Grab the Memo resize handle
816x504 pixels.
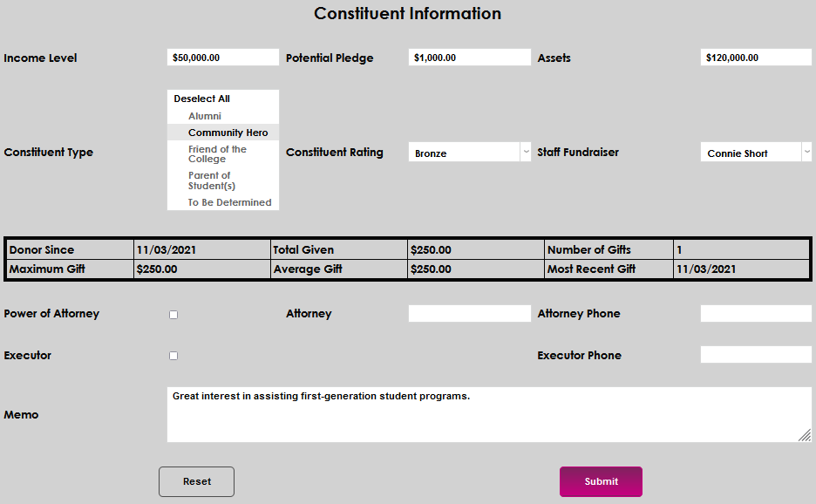[x=805, y=436]
